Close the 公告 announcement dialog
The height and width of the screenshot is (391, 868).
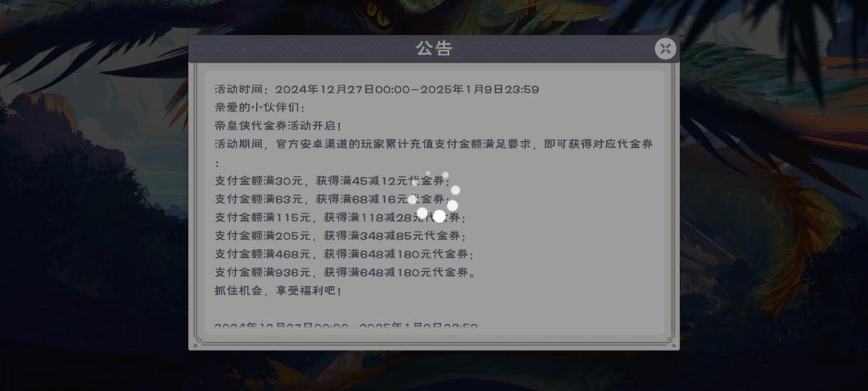coord(665,49)
